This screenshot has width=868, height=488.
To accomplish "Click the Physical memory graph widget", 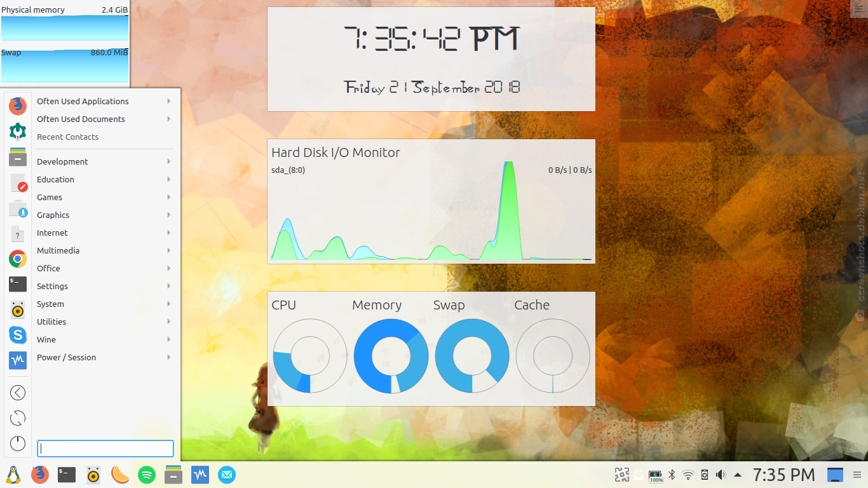I will pos(65,24).
